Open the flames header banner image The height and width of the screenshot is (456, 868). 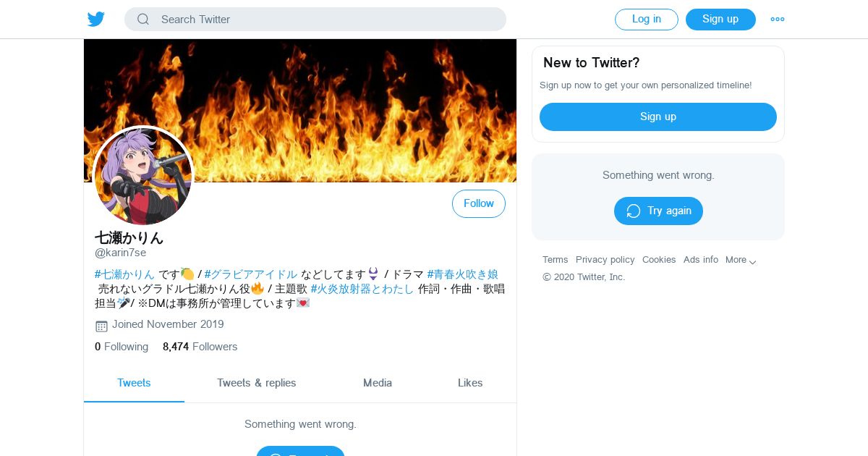coord(300,111)
